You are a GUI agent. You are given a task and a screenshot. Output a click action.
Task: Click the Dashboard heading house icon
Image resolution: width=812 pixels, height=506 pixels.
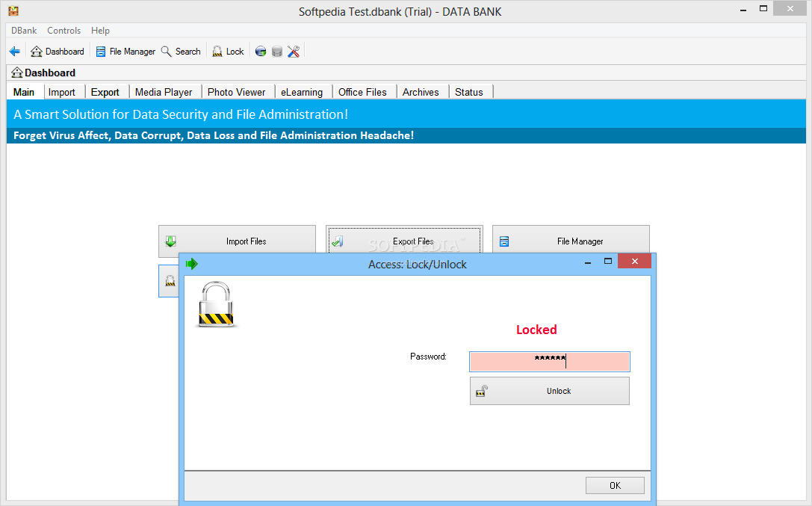[17, 72]
